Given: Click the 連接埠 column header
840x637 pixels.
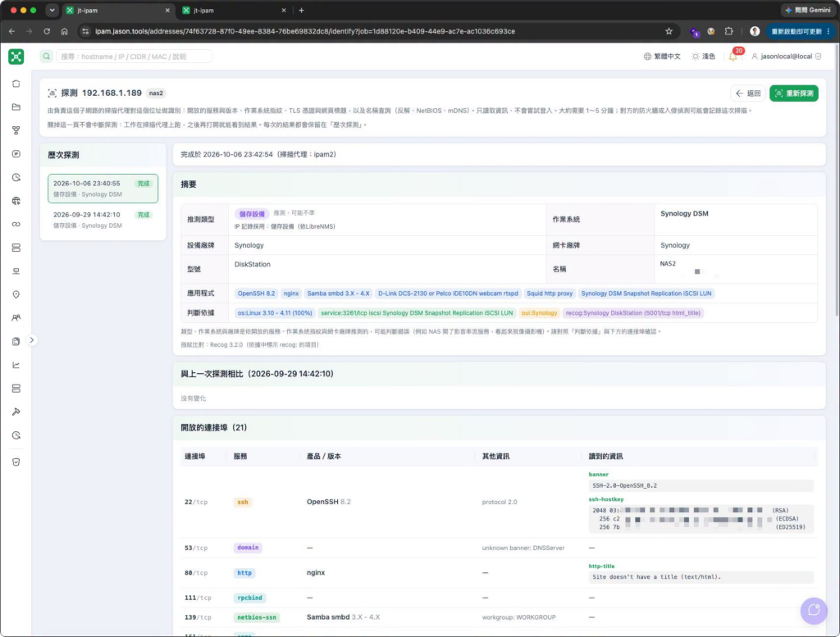Looking at the screenshot, I should pos(195,456).
